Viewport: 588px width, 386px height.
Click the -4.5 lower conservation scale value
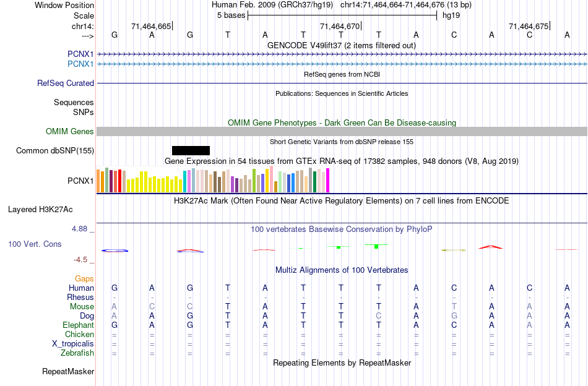point(80,260)
